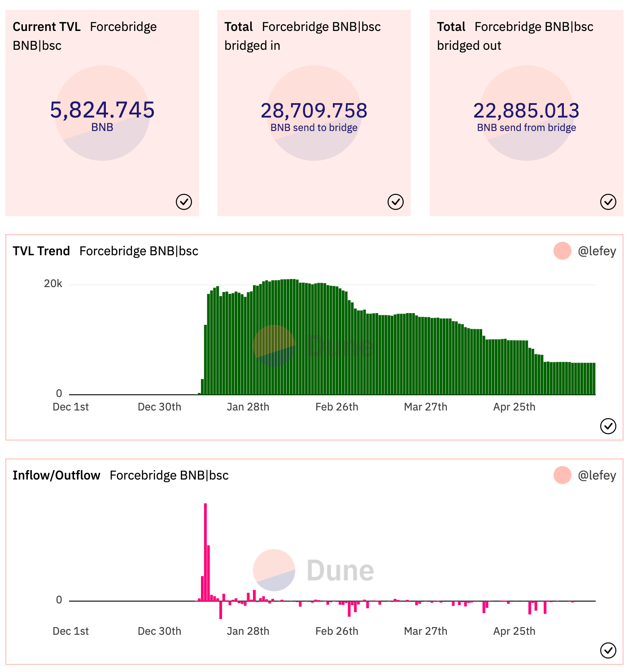Click the checkmark icon on TVL Trend chart

(x=608, y=426)
